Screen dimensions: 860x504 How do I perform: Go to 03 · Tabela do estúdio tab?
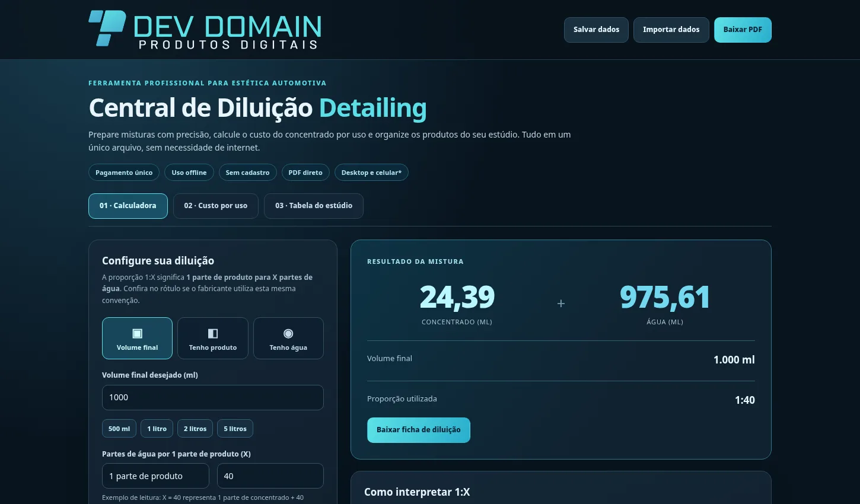[x=314, y=206]
